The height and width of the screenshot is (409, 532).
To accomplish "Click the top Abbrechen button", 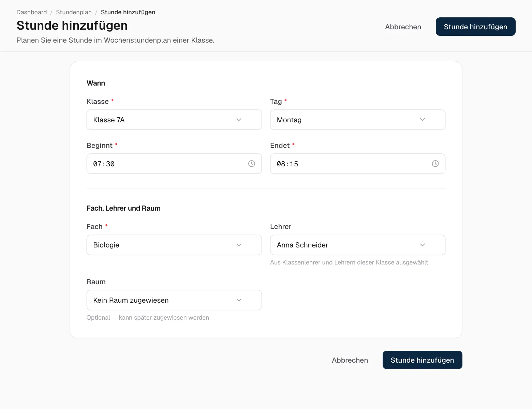I will pyautogui.click(x=403, y=27).
